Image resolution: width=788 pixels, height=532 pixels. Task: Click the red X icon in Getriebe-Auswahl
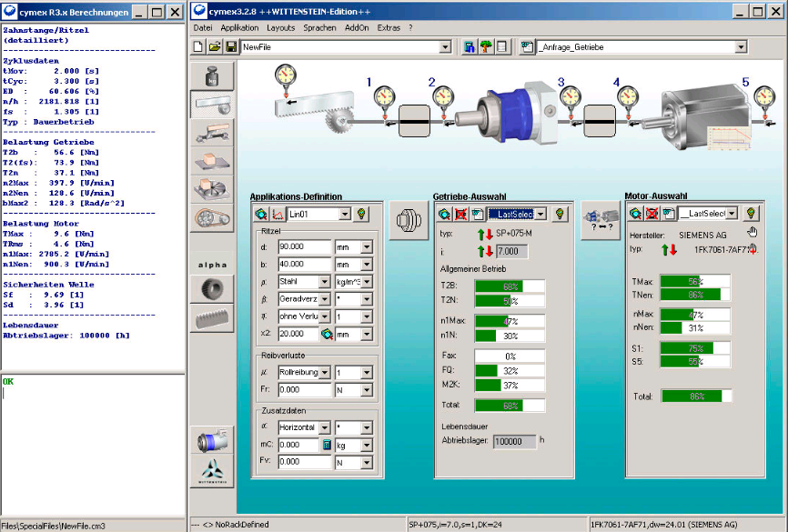[461, 214]
